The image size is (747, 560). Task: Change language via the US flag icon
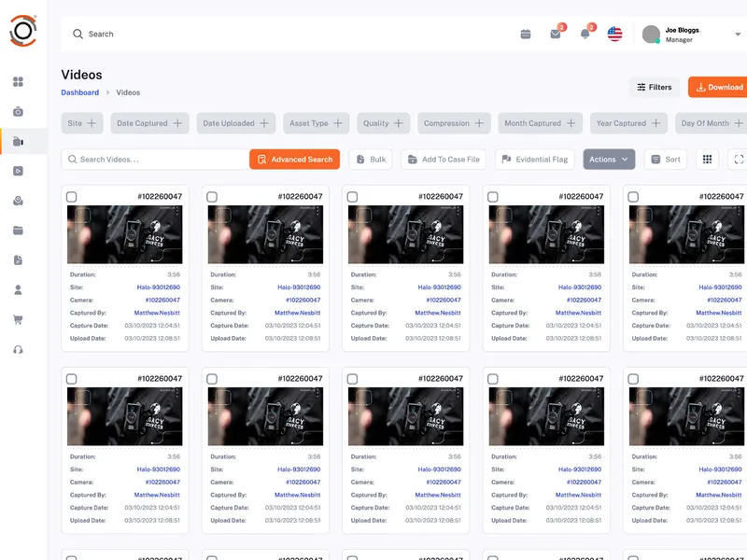(x=614, y=35)
